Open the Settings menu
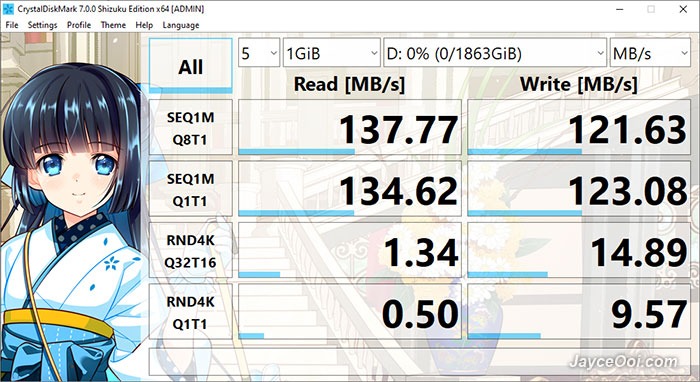Screen dimensions: 700x382 click(x=42, y=25)
